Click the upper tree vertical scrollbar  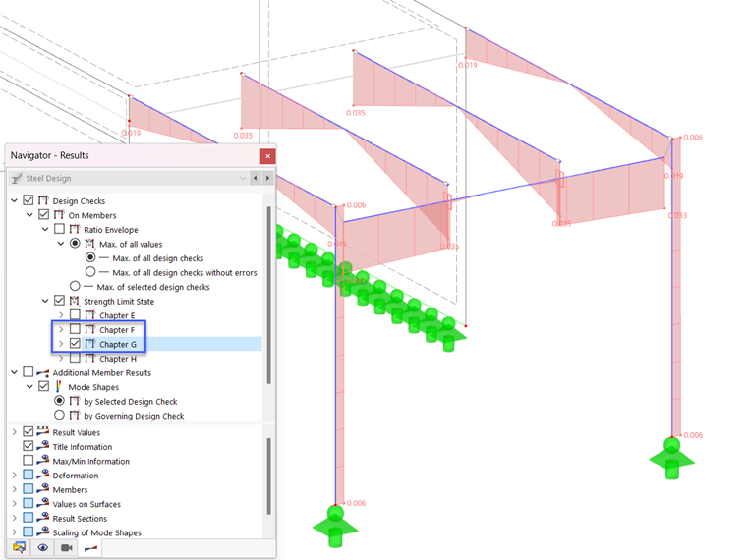point(268,296)
